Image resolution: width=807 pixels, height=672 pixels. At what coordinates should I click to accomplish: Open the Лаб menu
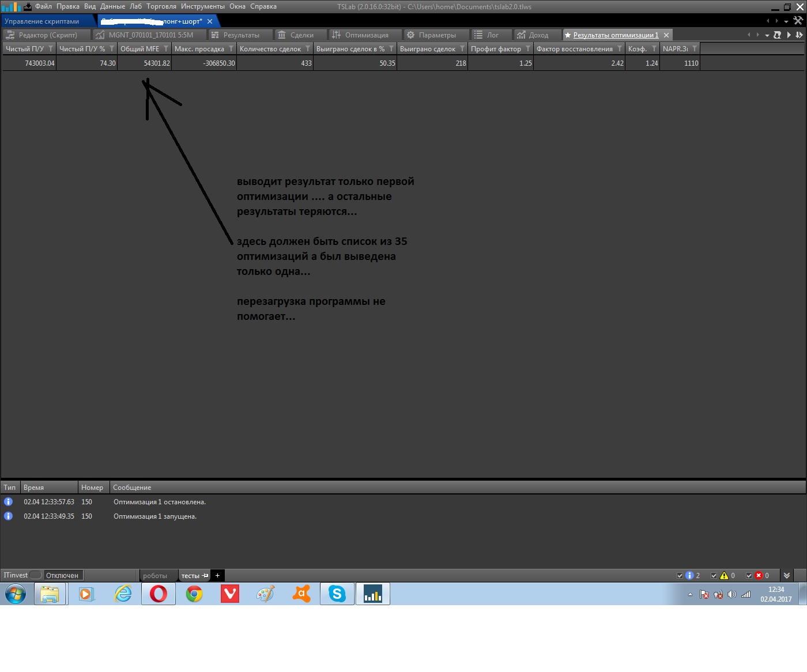pyautogui.click(x=136, y=6)
